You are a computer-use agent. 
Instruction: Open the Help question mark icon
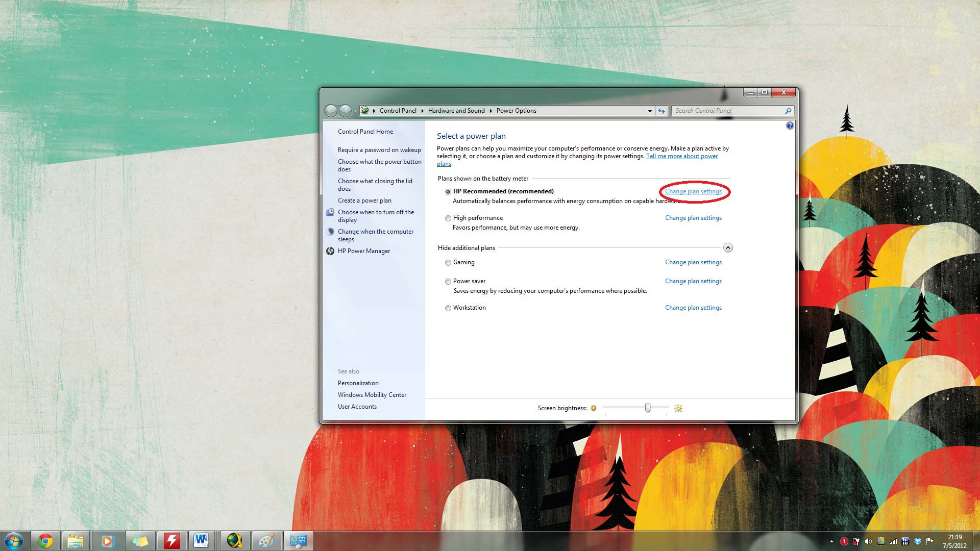[790, 126]
